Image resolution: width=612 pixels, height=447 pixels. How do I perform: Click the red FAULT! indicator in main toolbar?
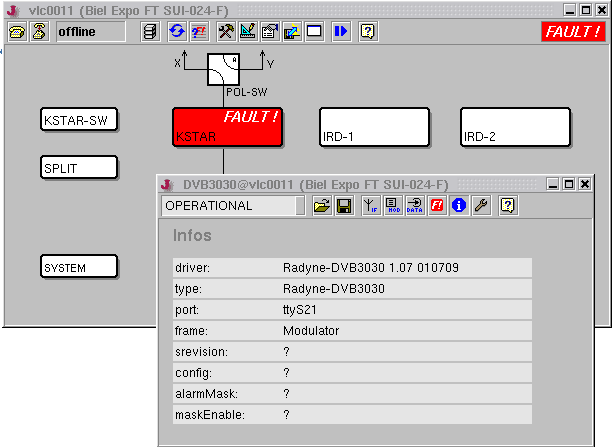tap(573, 32)
